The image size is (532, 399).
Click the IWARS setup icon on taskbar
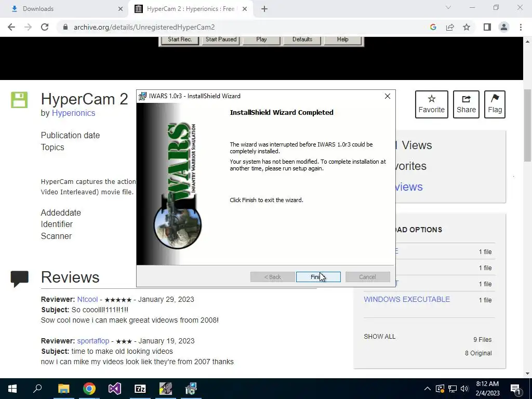coord(166,389)
